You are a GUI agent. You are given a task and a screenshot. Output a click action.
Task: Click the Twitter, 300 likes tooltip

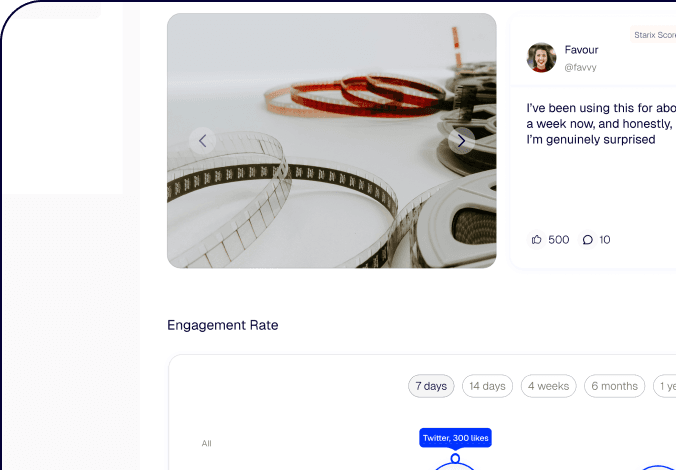(455, 438)
